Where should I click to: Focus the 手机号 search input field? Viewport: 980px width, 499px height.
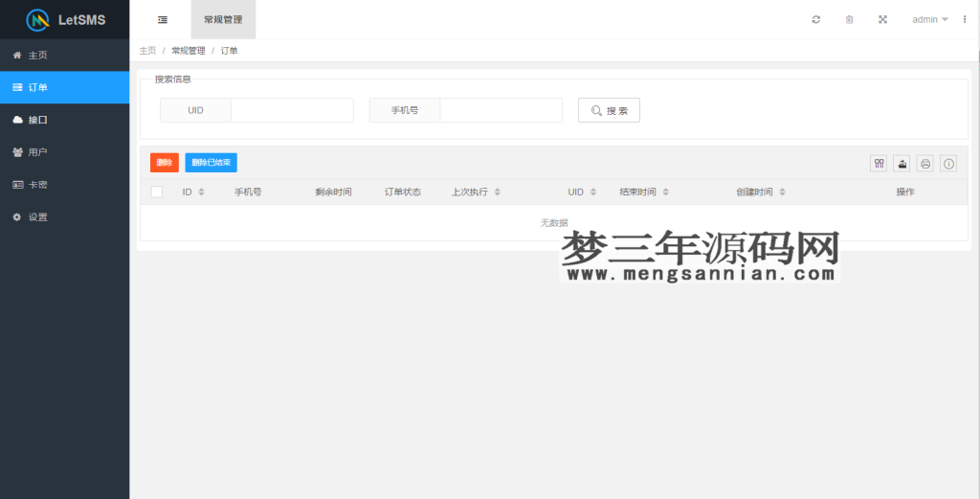[501, 110]
